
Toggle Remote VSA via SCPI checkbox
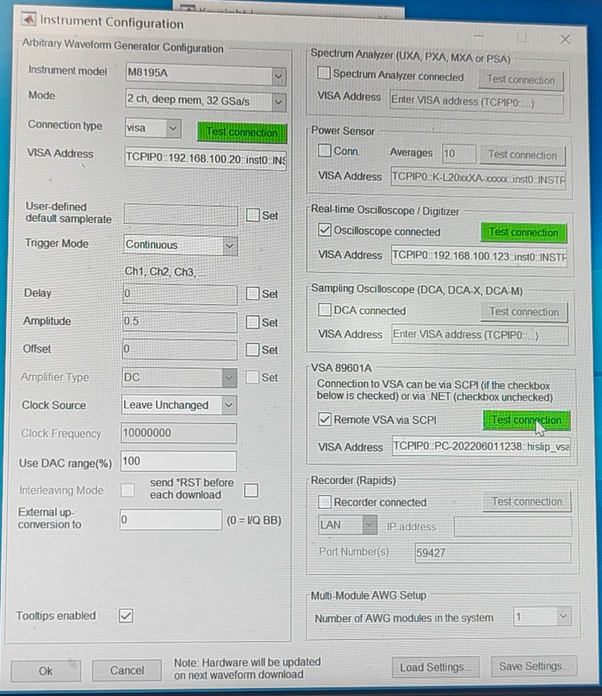(325, 419)
